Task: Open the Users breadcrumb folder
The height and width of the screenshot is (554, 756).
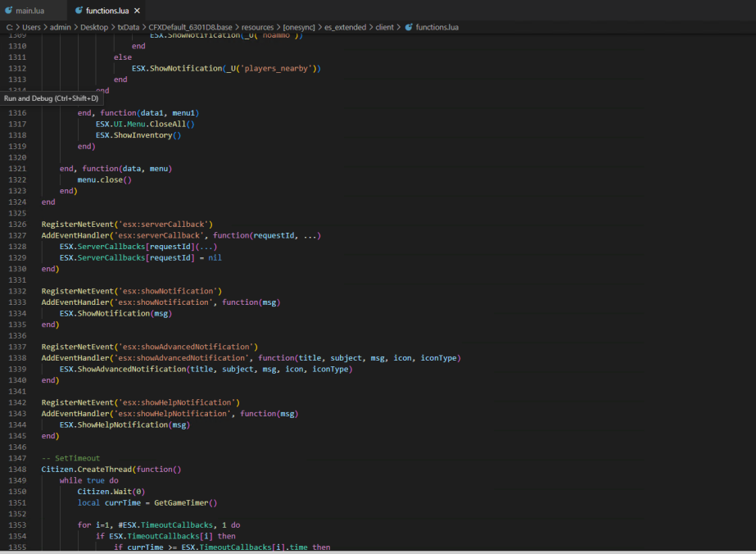Action: pyautogui.click(x=31, y=27)
